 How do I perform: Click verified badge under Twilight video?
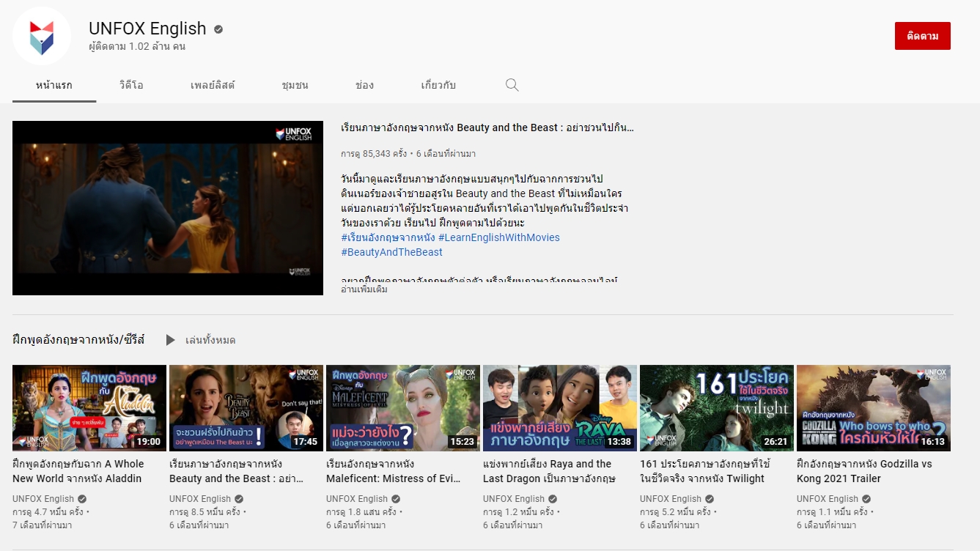click(710, 499)
